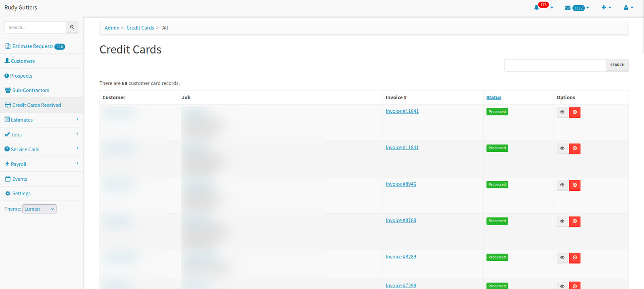Image resolution: width=644 pixels, height=289 pixels.
Task: Click the sidebar search magnifier button
Action: 72,27
